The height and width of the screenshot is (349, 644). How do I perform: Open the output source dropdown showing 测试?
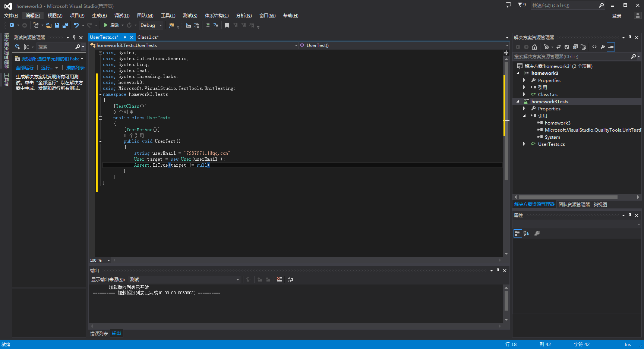pyautogui.click(x=184, y=280)
